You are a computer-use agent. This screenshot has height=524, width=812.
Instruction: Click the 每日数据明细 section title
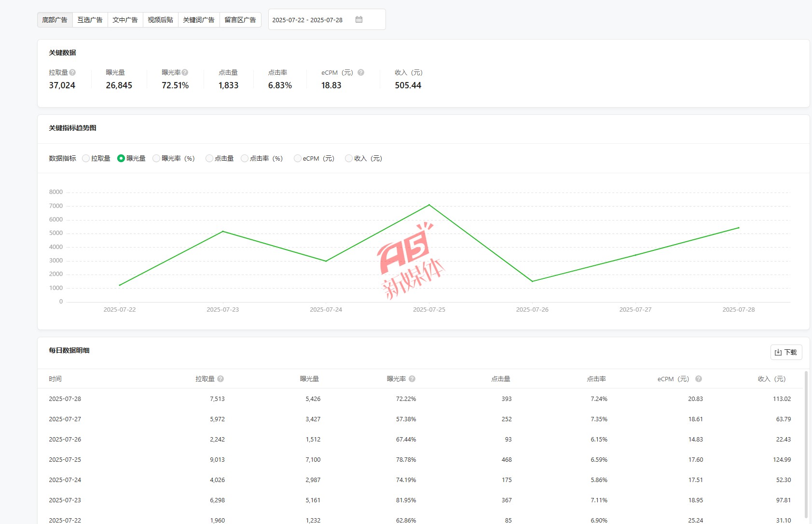coord(69,350)
